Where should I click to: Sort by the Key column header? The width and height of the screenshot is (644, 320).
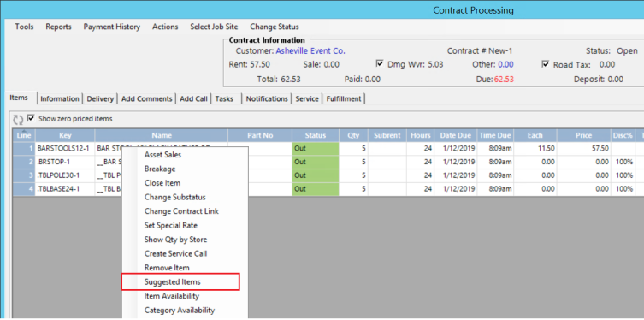point(65,135)
